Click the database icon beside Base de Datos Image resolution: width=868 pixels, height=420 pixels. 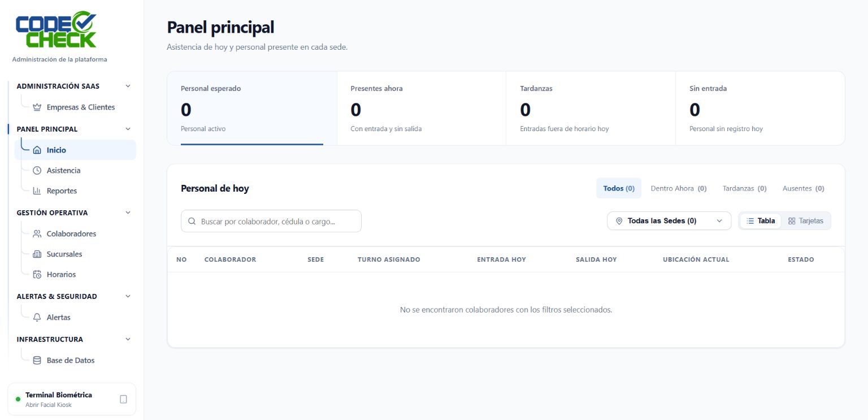click(37, 361)
